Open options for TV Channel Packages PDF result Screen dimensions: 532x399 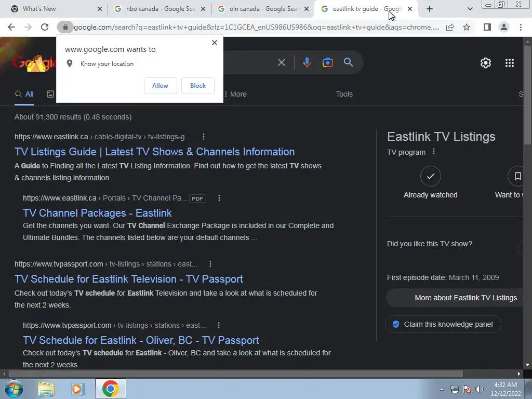(x=219, y=198)
